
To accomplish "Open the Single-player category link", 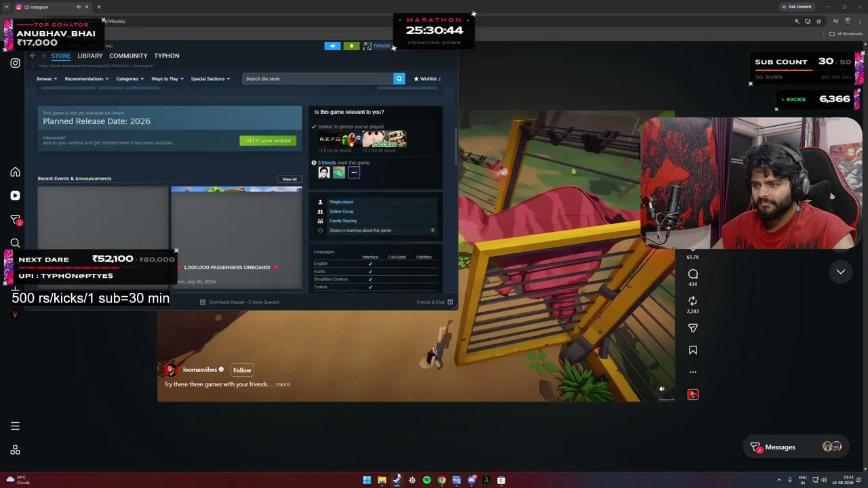I will tap(341, 202).
